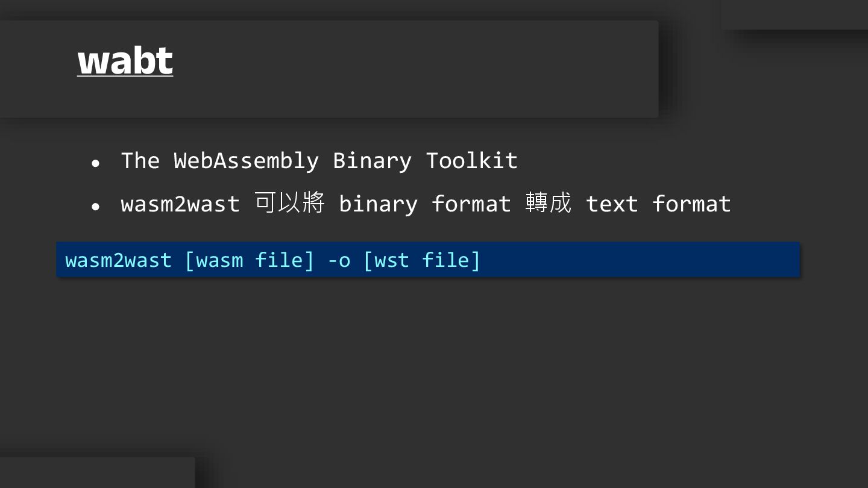Click the word 'text' in second bullet
The image size is (868, 488).
point(611,204)
